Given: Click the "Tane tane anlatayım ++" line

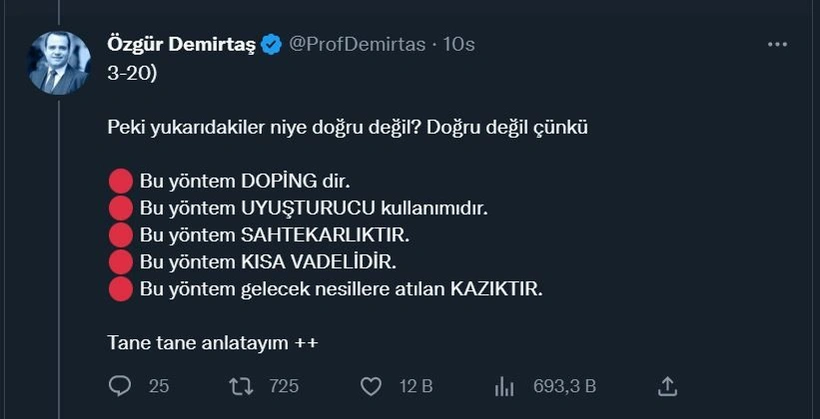Looking at the screenshot, I should [x=212, y=342].
